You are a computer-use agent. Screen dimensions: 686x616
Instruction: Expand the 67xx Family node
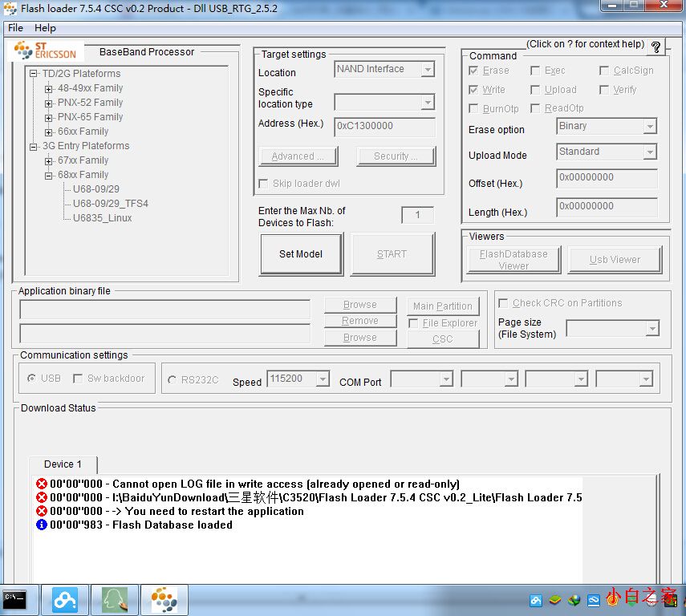pyautogui.click(x=49, y=161)
